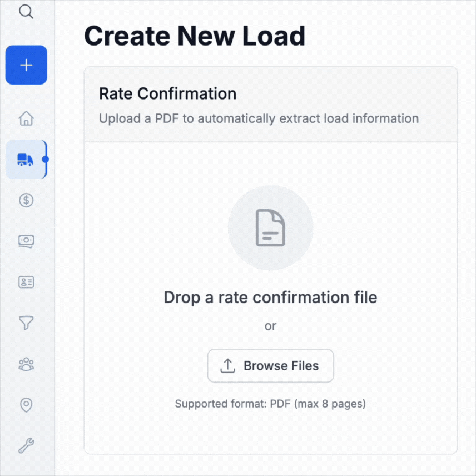Select the location pin icon in sidebar
Screen dimensions: 476x476
tap(26, 405)
